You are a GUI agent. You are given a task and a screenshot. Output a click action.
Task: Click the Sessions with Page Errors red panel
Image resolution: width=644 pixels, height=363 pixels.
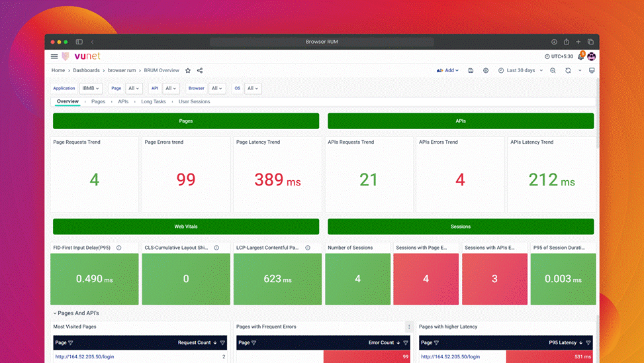(x=426, y=279)
